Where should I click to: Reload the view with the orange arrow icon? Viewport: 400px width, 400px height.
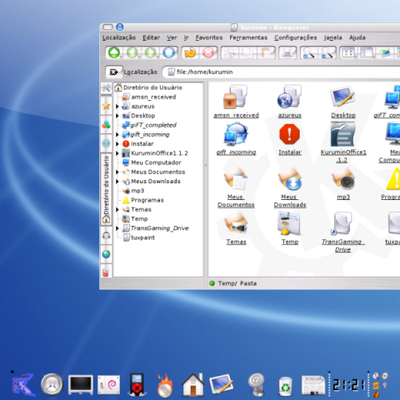point(190,53)
